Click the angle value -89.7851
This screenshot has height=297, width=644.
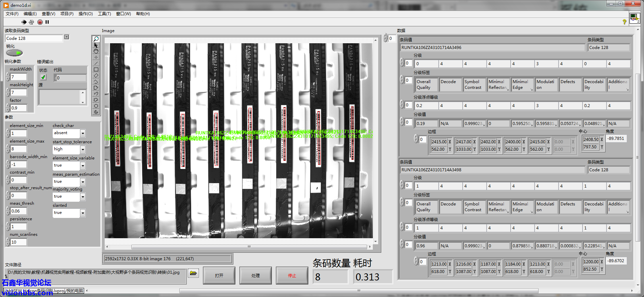click(x=616, y=139)
